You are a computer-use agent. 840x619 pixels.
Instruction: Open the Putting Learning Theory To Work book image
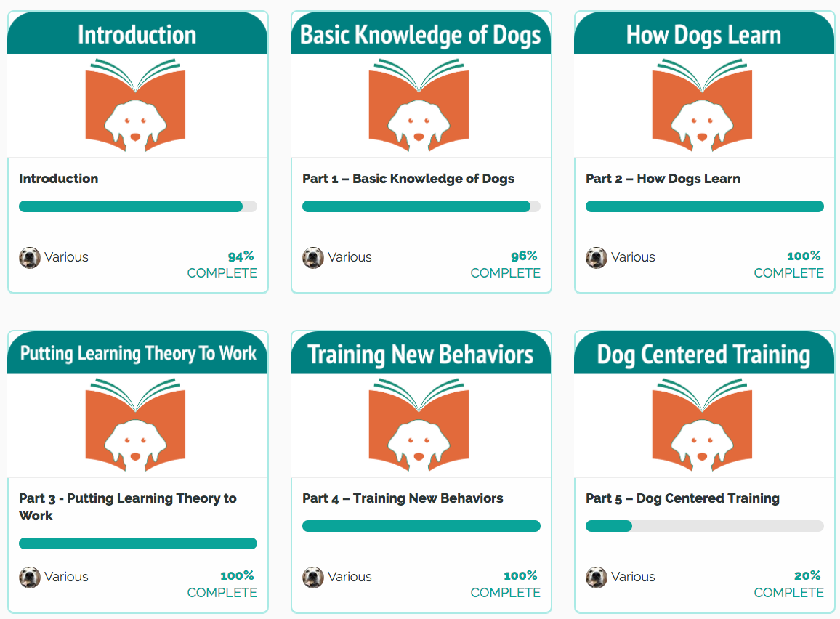point(136,425)
